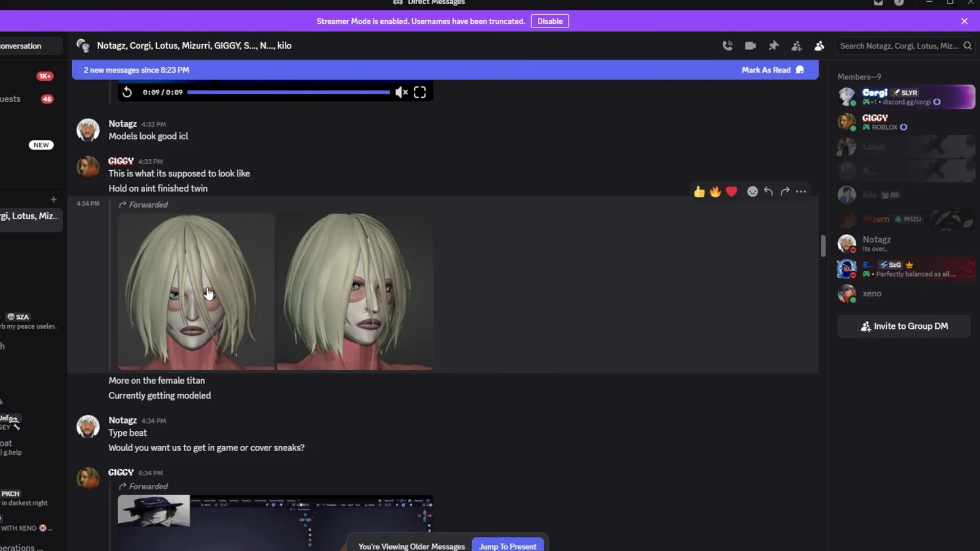Open Corgi's member profile

905,97
